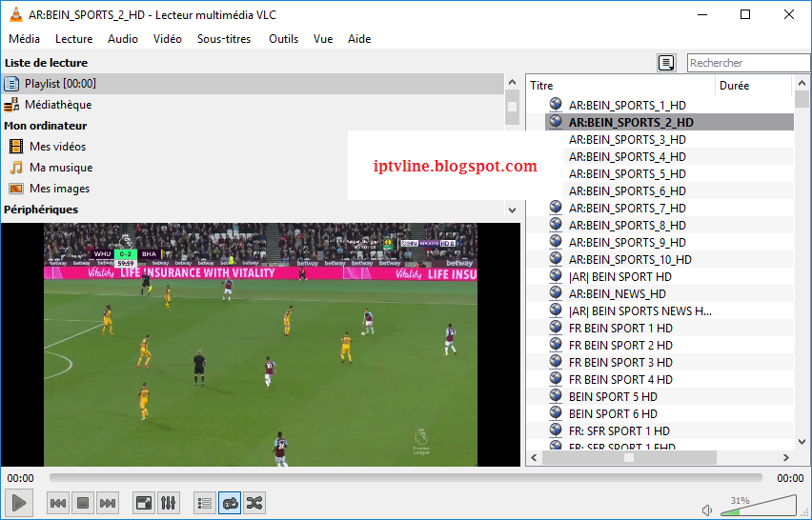812x520 pixels.
Task: Skip to next media track
Action: pos(107,503)
